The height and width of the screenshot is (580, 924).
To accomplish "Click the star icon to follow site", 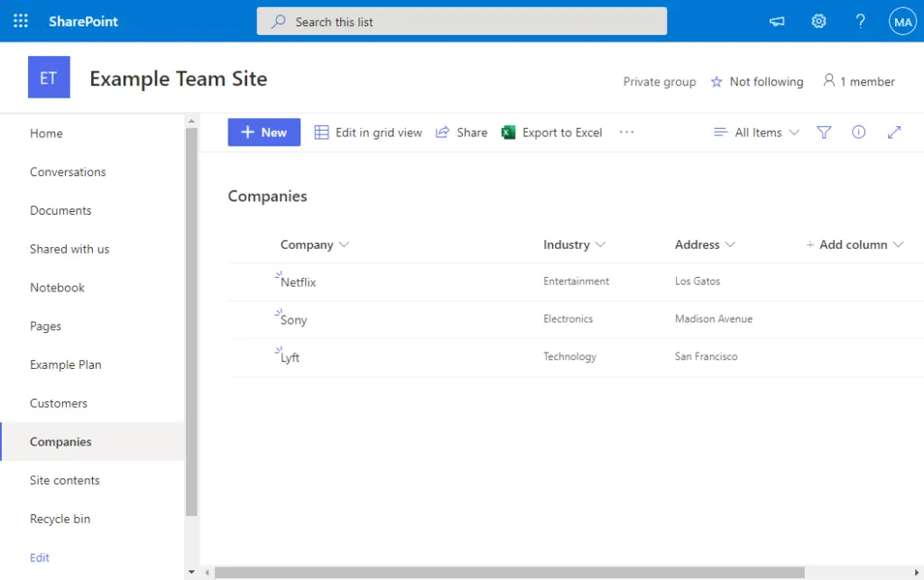I will click(716, 82).
